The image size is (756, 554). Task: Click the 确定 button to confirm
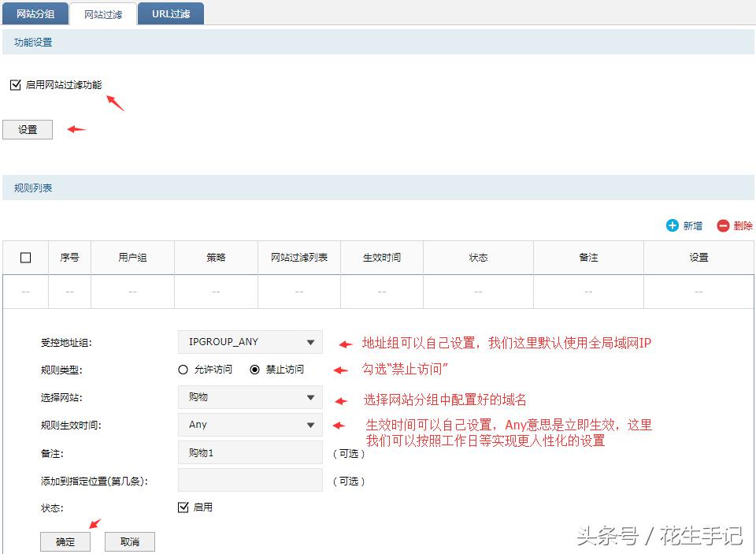coord(65,541)
